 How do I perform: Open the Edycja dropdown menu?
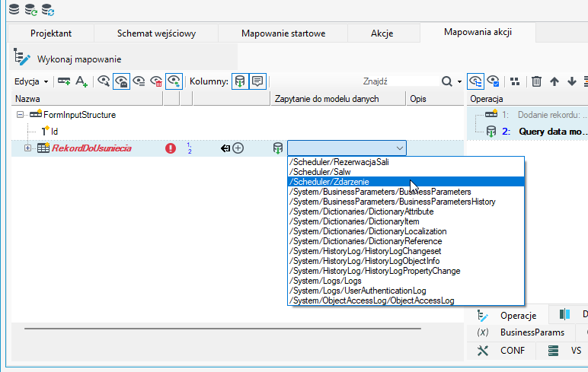click(31, 81)
